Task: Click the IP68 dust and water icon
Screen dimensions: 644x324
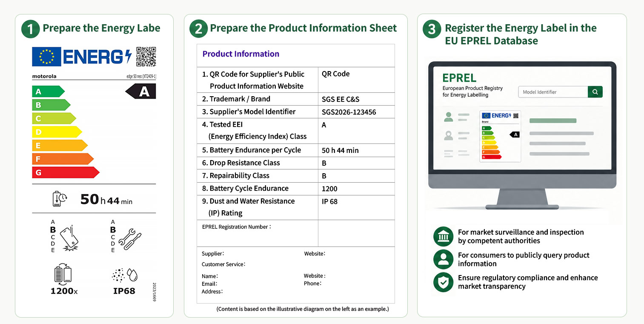Action: coord(125,275)
